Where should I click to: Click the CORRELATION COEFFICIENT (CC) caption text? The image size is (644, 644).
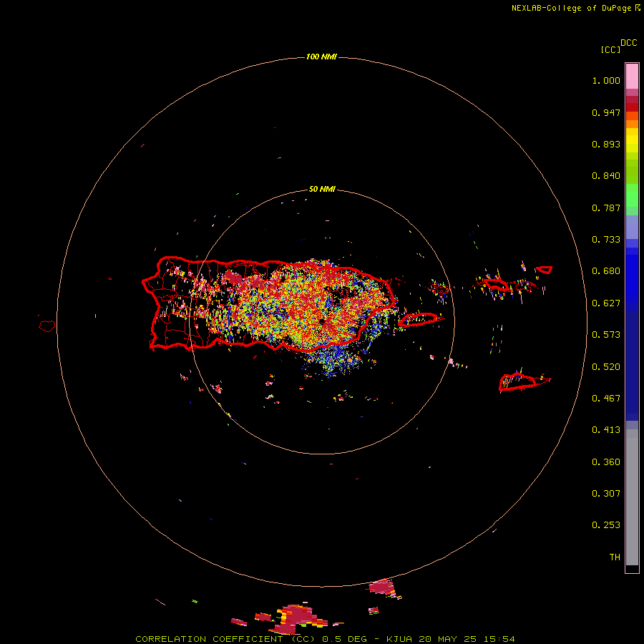point(225,639)
